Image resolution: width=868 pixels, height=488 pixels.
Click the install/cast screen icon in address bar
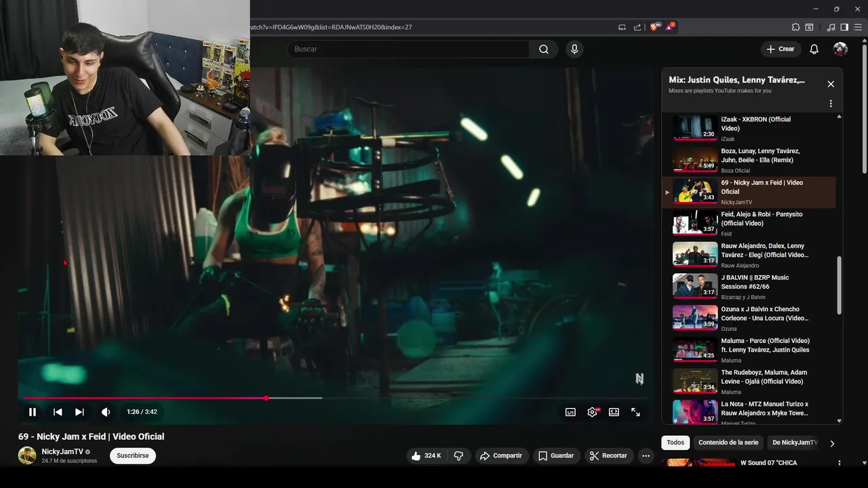pyautogui.click(x=622, y=27)
